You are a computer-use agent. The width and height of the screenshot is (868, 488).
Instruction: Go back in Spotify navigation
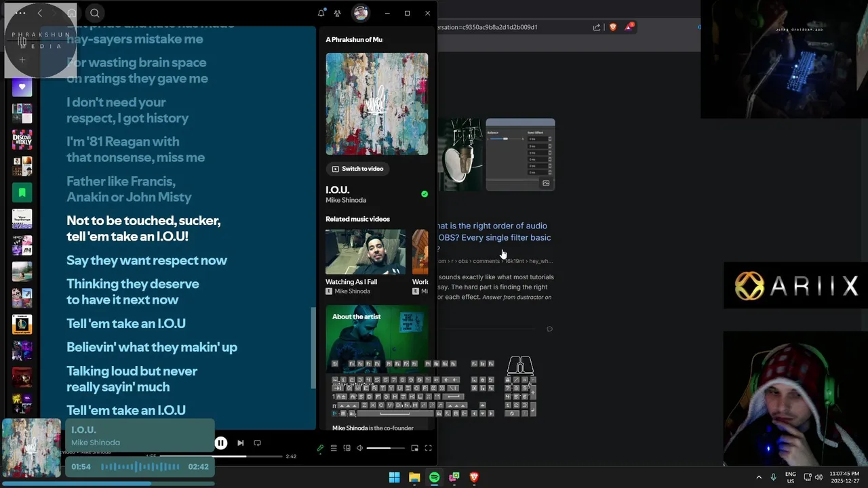click(40, 13)
